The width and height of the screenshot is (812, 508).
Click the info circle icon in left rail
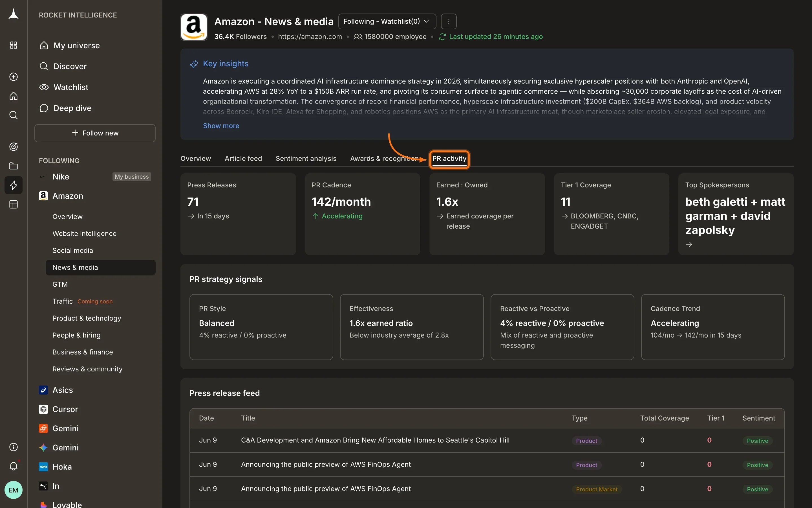point(14,447)
